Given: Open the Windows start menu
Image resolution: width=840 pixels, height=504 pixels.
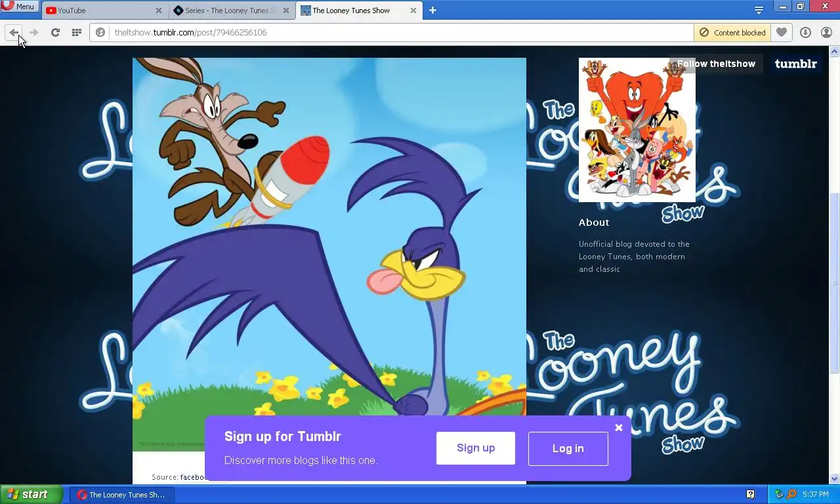Looking at the screenshot, I should click(31, 495).
